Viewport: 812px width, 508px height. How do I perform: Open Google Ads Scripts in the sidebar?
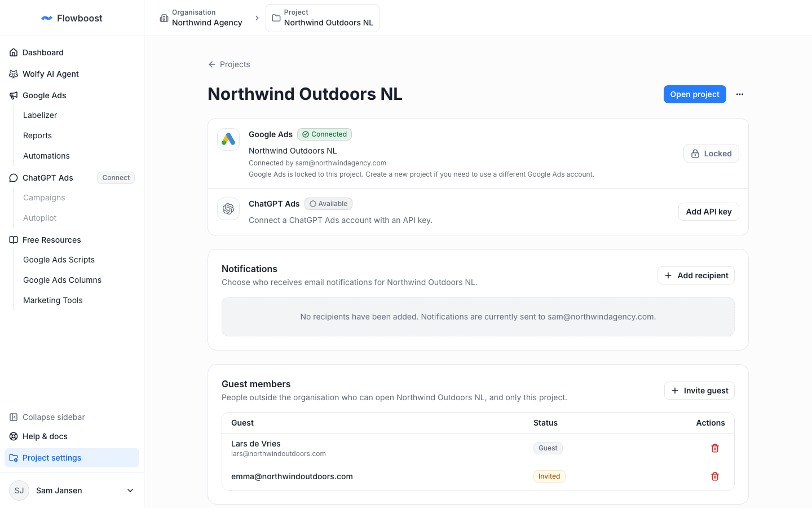tap(59, 260)
